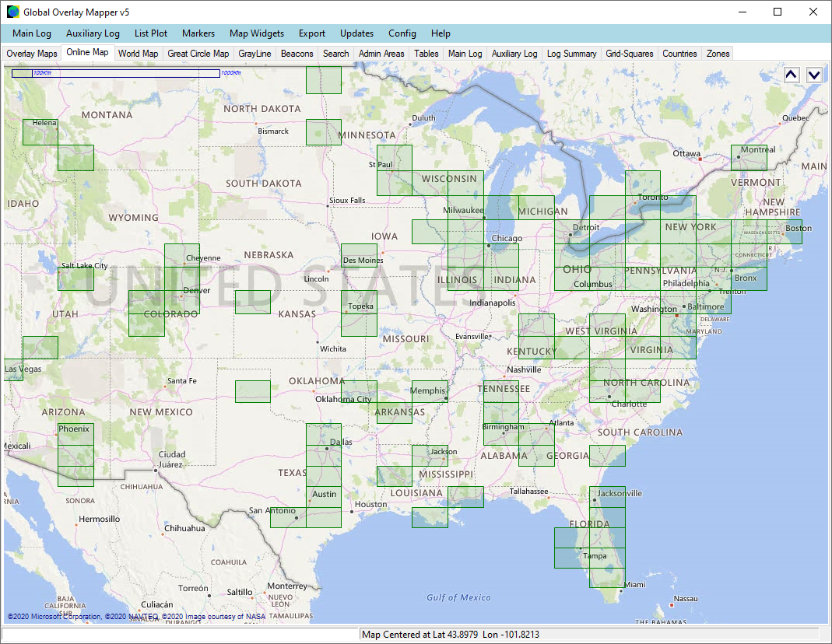This screenshot has width=832, height=644.
Task: Switch to the Countries tab
Action: tap(679, 54)
